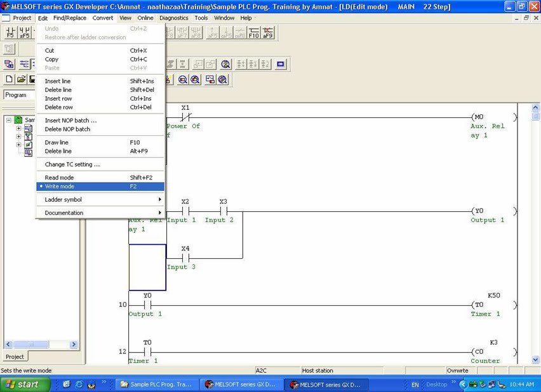Click the New project toolbar icon

click(10, 79)
